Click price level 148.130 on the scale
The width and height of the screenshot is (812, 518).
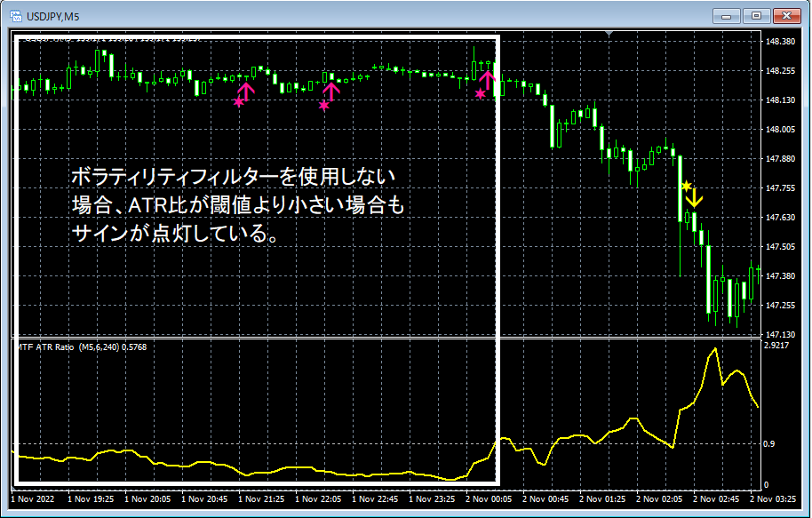780,100
